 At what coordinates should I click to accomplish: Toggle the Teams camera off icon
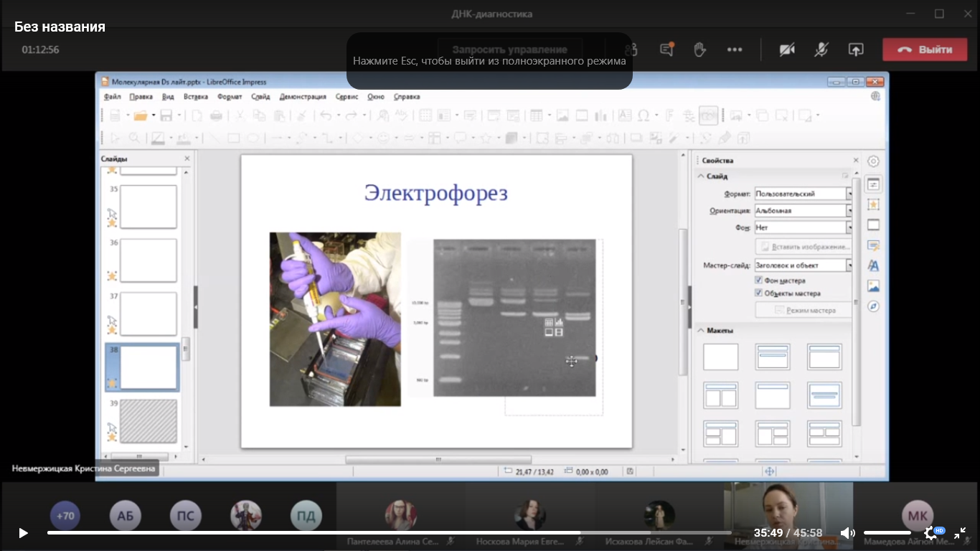pos(787,50)
